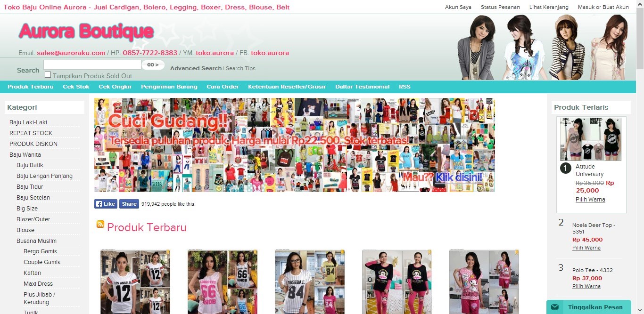
Task: Click the Produk Terbaru section heading
Action: tap(147, 227)
